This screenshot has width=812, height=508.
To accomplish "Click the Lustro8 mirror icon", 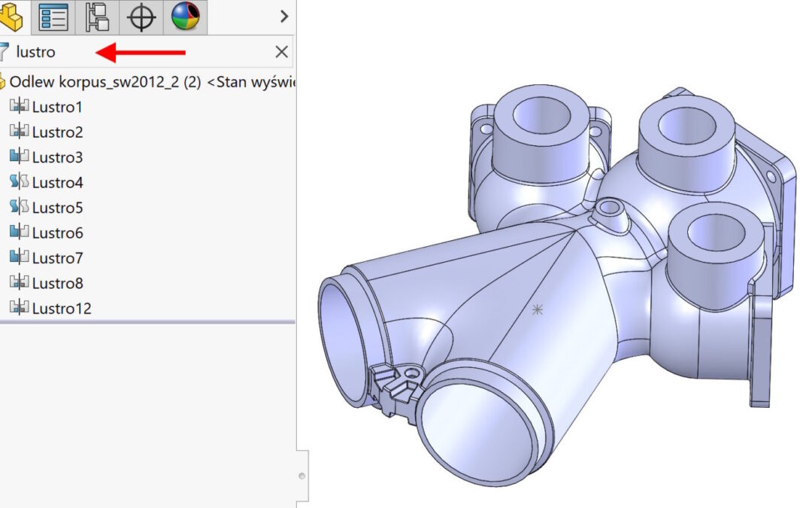I will click(x=19, y=283).
